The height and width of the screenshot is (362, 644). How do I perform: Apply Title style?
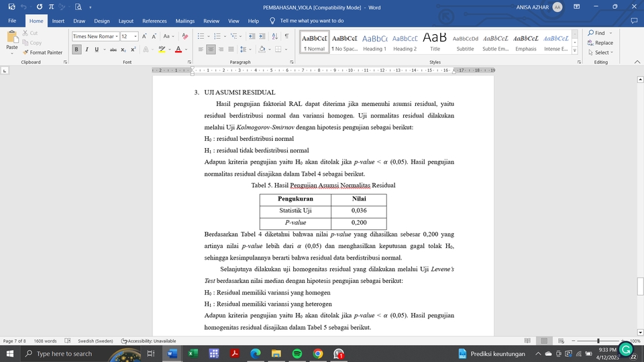pyautogui.click(x=435, y=42)
